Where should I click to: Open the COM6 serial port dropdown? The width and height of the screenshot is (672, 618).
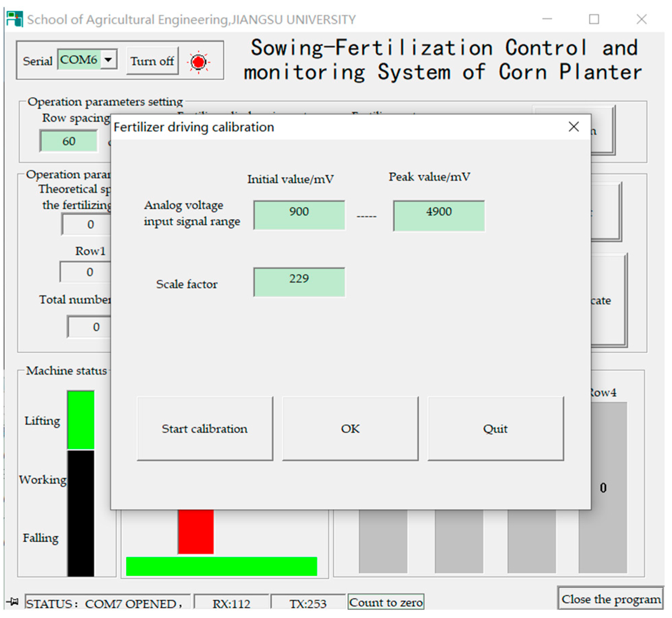(x=109, y=60)
